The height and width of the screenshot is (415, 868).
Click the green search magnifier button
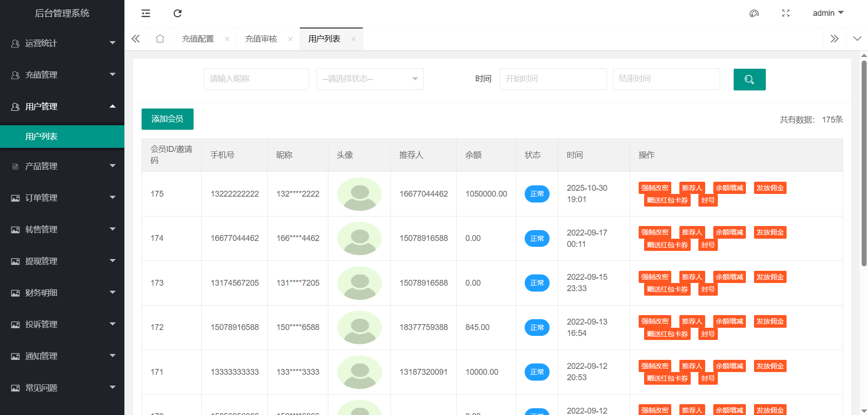tap(749, 80)
